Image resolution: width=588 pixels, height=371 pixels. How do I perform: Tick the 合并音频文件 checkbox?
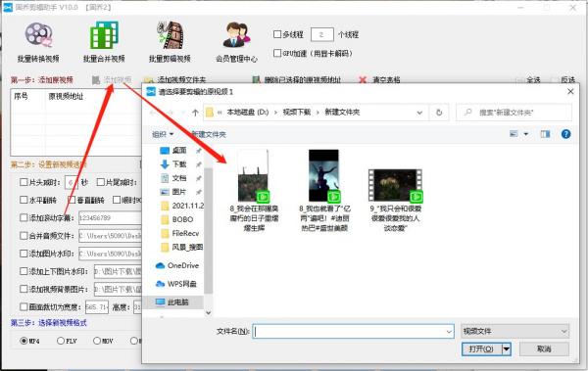(24, 236)
